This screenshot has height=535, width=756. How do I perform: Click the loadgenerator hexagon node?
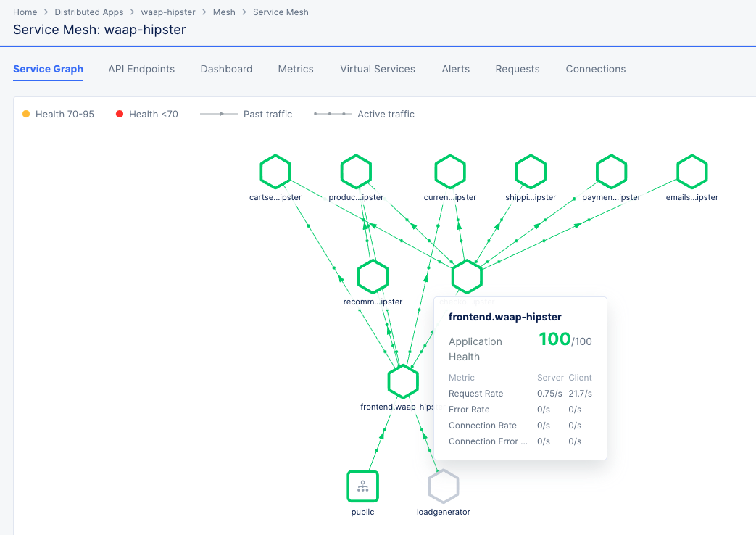(444, 486)
